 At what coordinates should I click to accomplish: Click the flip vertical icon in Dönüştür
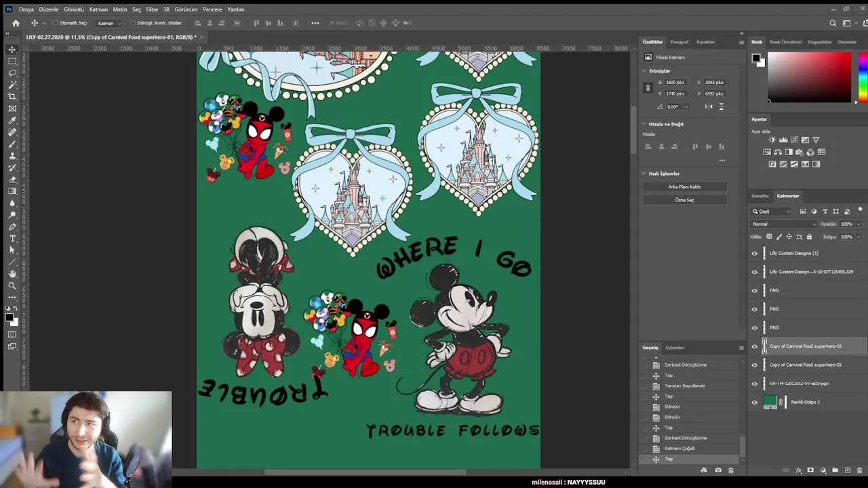[721, 106]
